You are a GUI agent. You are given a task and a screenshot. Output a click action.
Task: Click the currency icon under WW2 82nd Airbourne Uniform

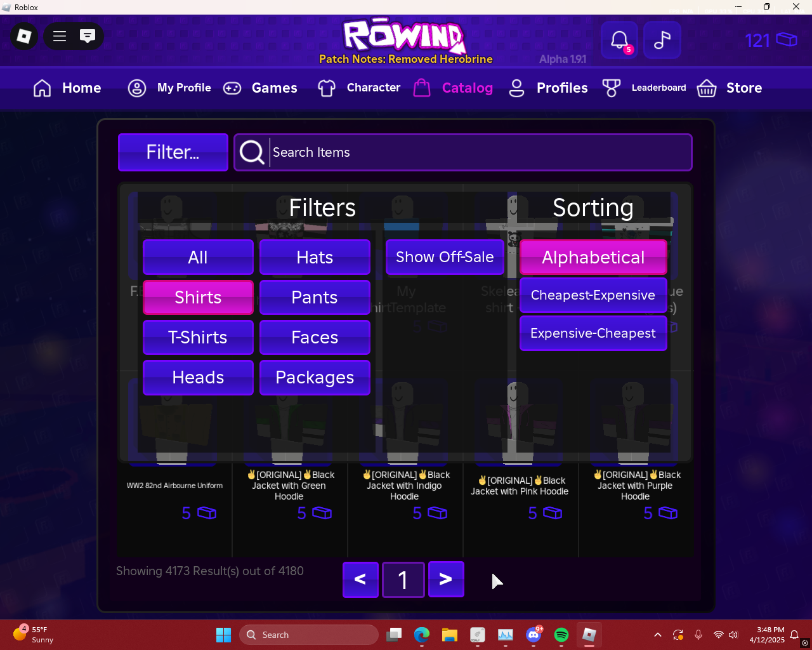tap(206, 513)
